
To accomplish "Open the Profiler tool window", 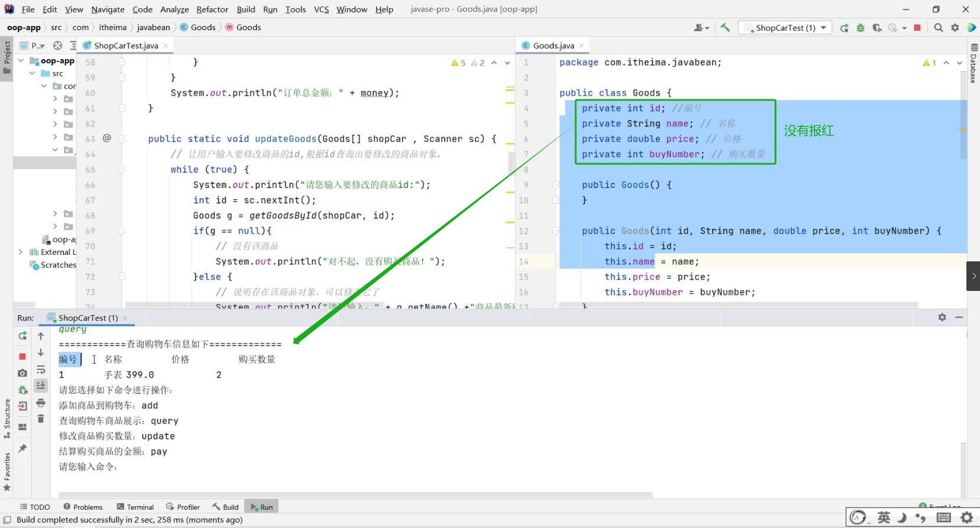I will click(183, 507).
